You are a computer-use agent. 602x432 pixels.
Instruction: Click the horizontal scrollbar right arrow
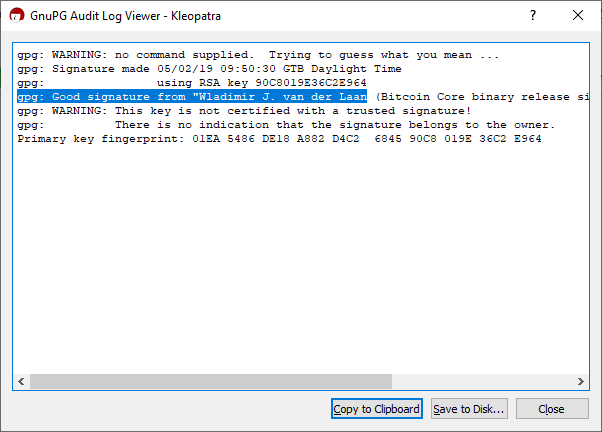[x=580, y=381]
